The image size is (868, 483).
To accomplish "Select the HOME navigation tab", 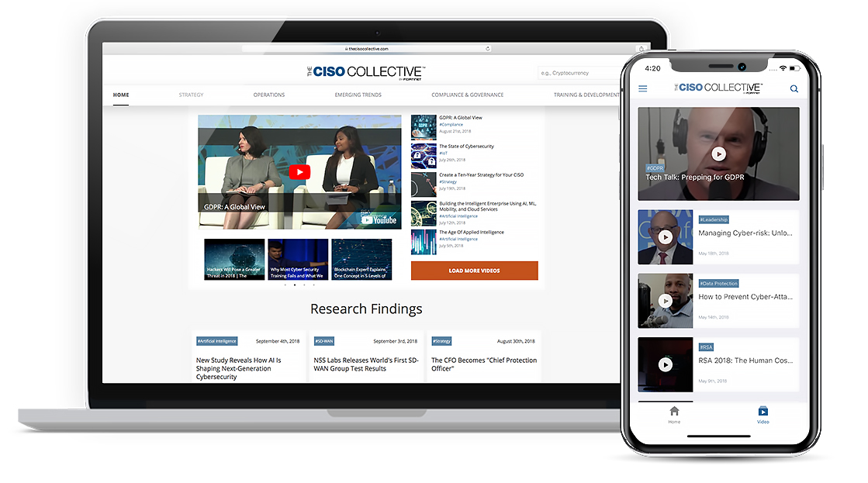I will pos(121,95).
